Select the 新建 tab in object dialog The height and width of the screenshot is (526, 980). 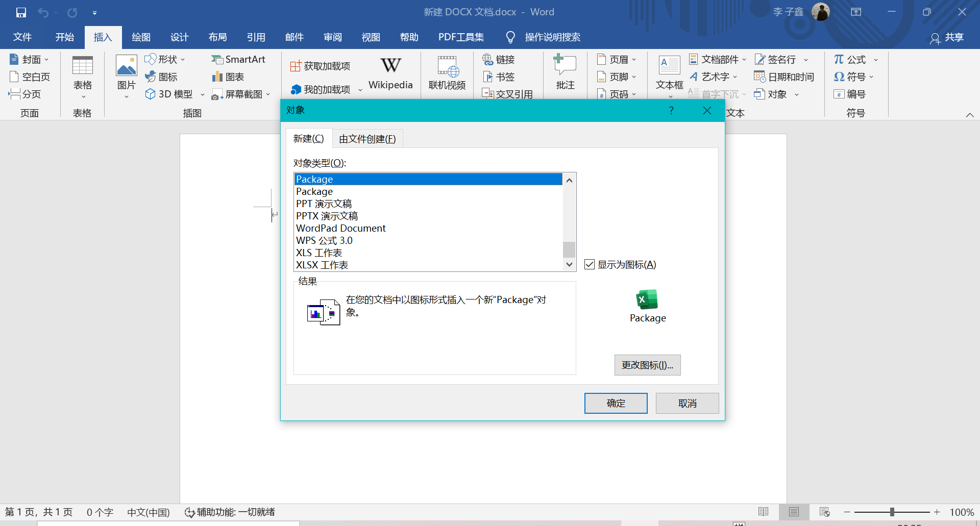309,139
